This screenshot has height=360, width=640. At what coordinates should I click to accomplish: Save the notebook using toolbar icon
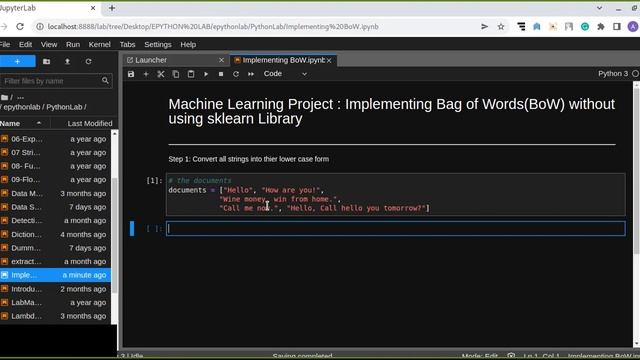pos(131,74)
